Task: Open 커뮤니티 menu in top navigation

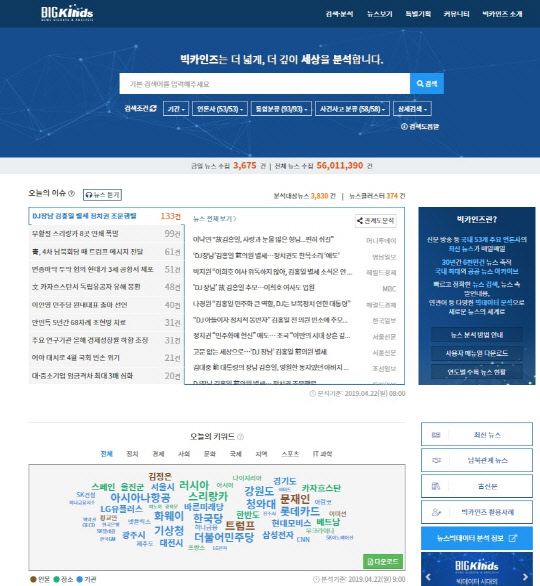Action: (456, 14)
